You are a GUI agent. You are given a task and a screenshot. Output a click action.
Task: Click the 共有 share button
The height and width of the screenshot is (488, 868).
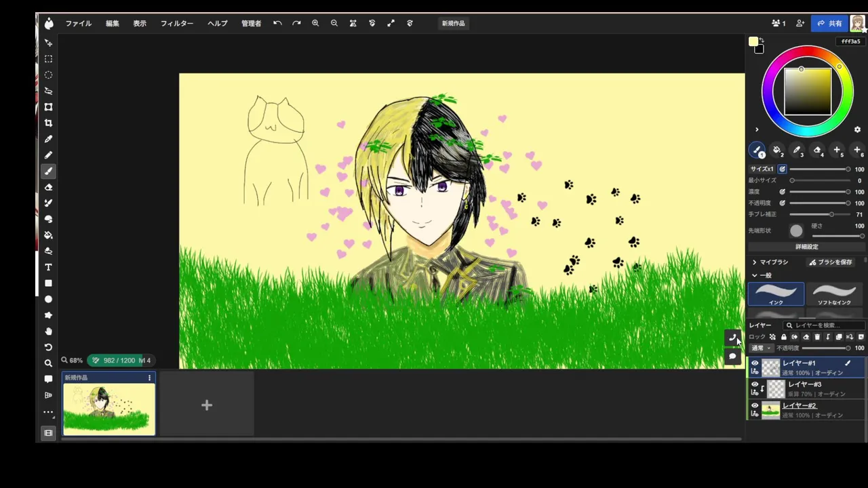tap(829, 23)
